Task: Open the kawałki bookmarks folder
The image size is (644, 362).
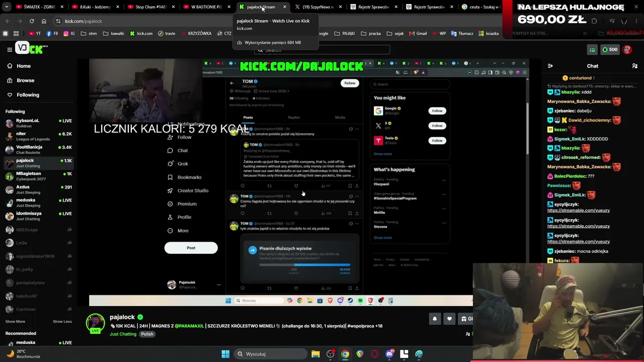Action: click(x=113, y=33)
